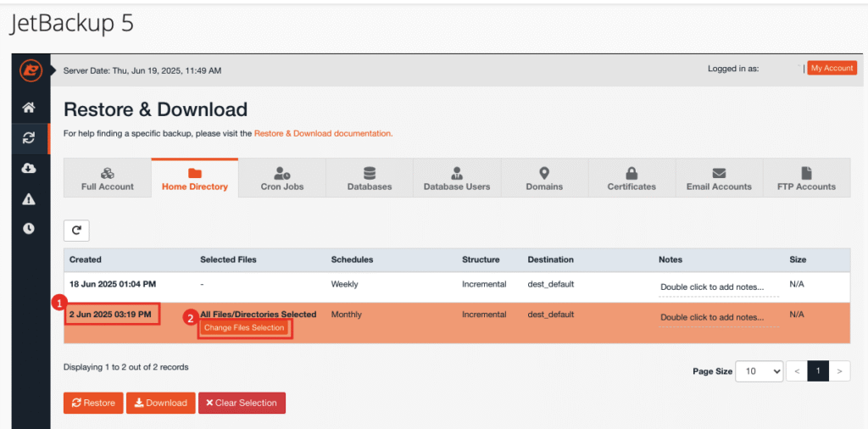Click the Weekly schedule cell
868x429 pixels.
[x=344, y=284]
